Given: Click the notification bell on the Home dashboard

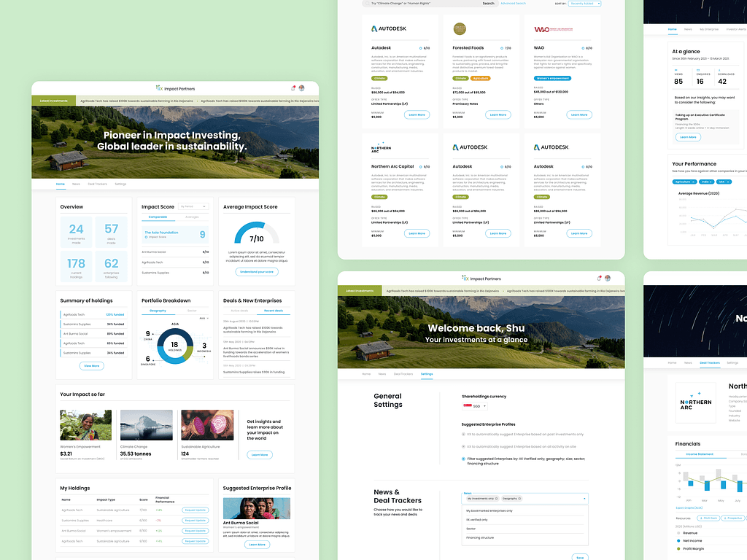Looking at the screenshot, I should pyautogui.click(x=293, y=88).
